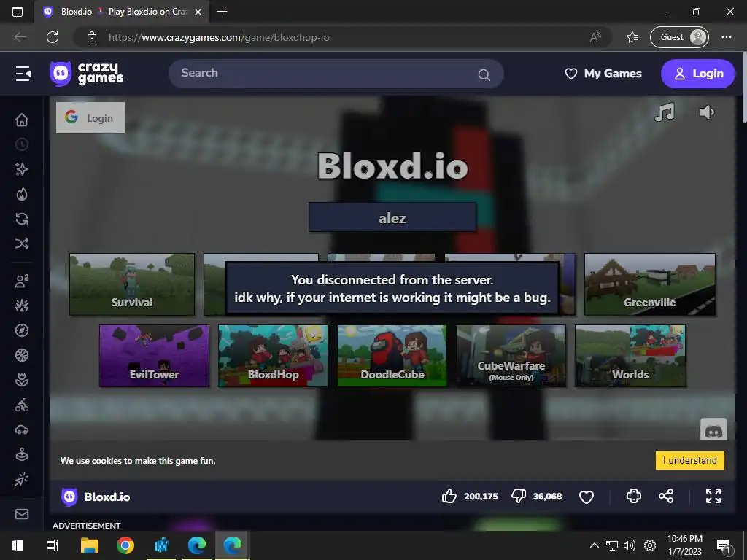Open the Action games burst icon

pyautogui.click(x=22, y=306)
